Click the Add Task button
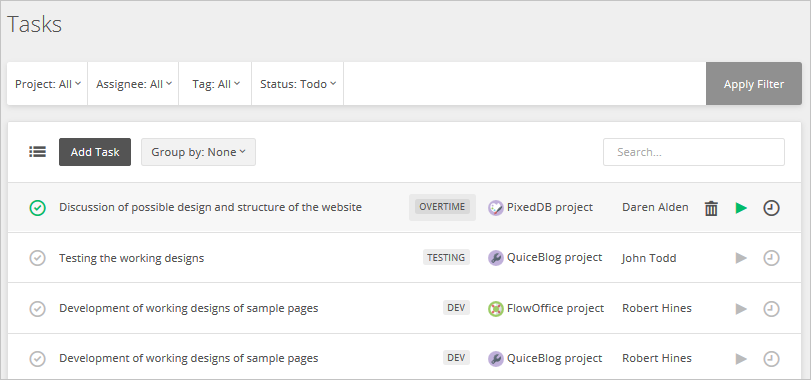811x380 pixels. [95, 152]
